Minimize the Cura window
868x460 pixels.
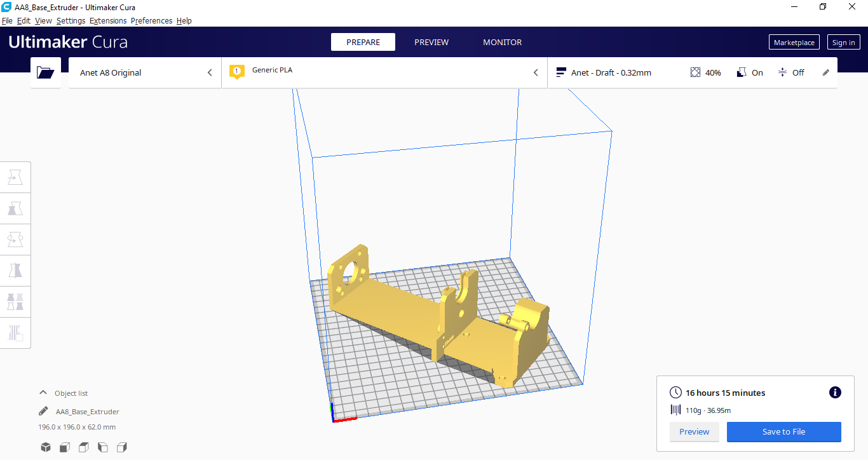coord(794,7)
